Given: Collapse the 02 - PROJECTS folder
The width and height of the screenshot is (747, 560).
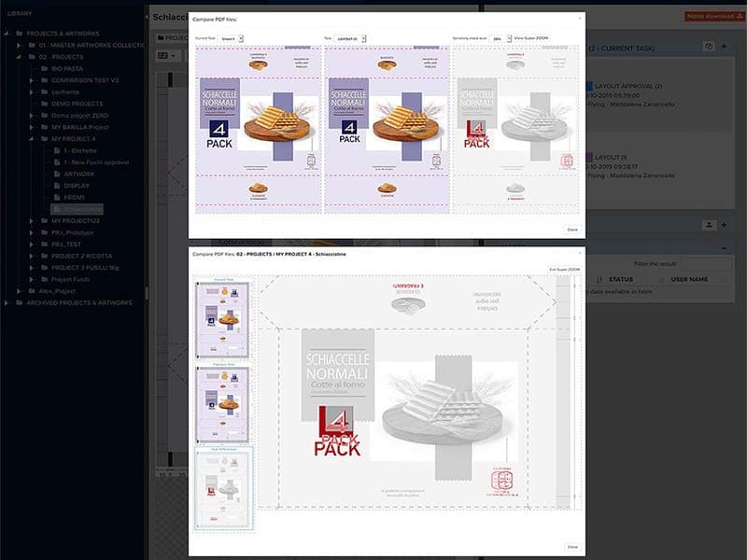Looking at the screenshot, I should point(19,57).
